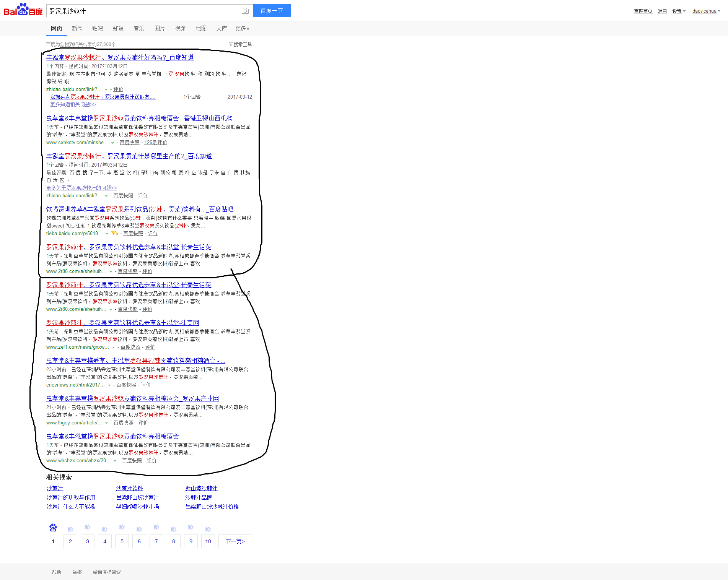Screen dimensions: 728x580
Task: Click the Baidu logo
Action: 23,10
